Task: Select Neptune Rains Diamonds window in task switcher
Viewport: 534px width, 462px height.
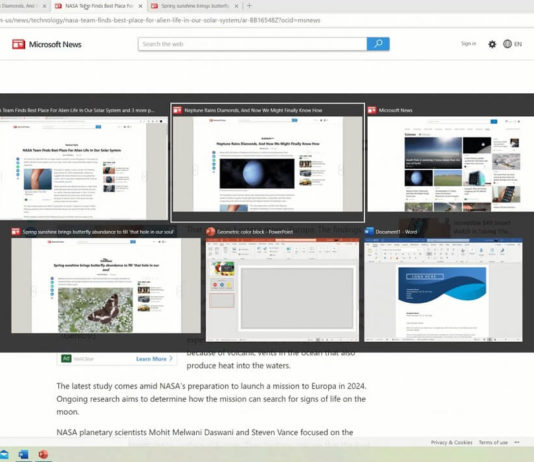Action: tap(268, 163)
